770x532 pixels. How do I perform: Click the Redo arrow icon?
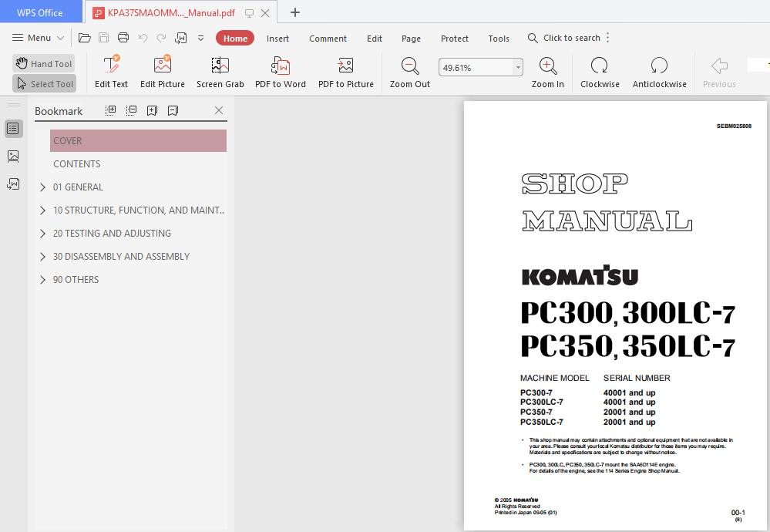(161, 38)
